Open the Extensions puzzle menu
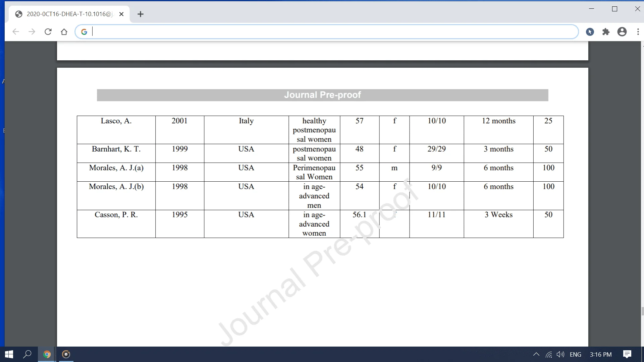The width and height of the screenshot is (644, 362). click(x=606, y=32)
